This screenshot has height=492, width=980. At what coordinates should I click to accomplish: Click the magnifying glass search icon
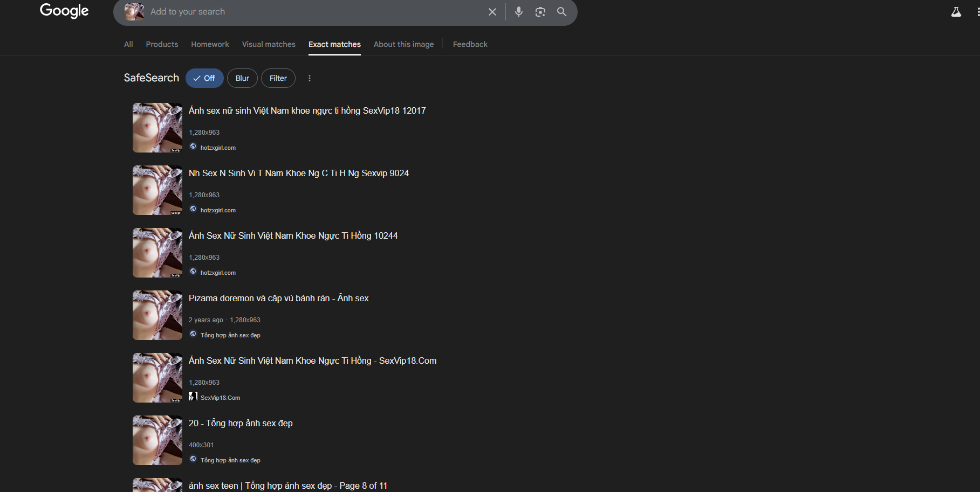pyautogui.click(x=561, y=12)
